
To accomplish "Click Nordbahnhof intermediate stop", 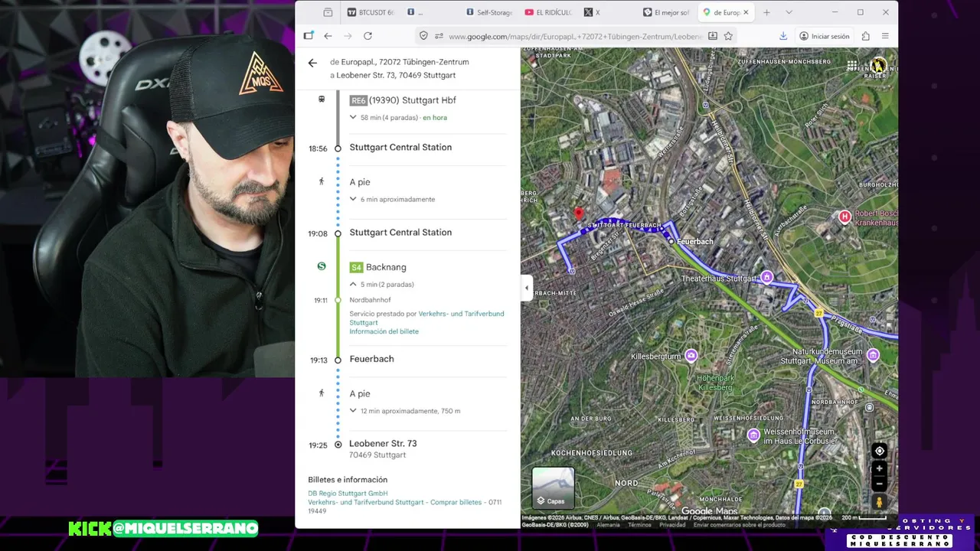I will coord(370,300).
